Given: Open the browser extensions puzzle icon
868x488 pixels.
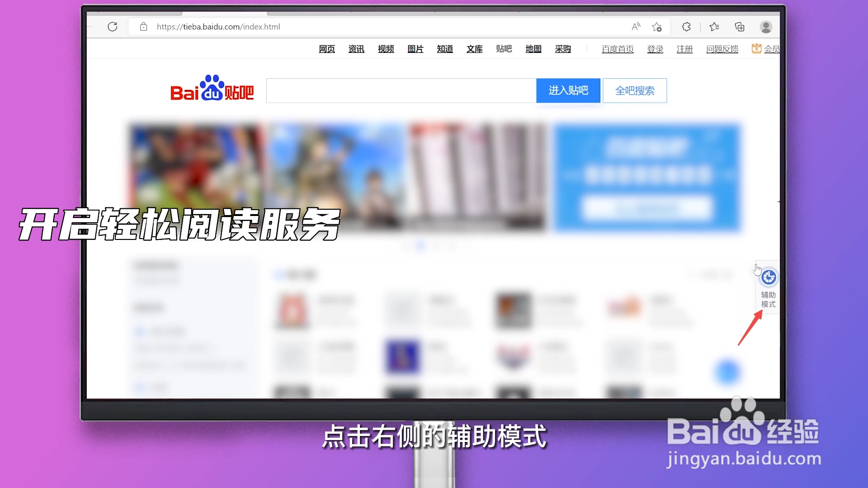Looking at the screenshot, I should coord(686,27).
